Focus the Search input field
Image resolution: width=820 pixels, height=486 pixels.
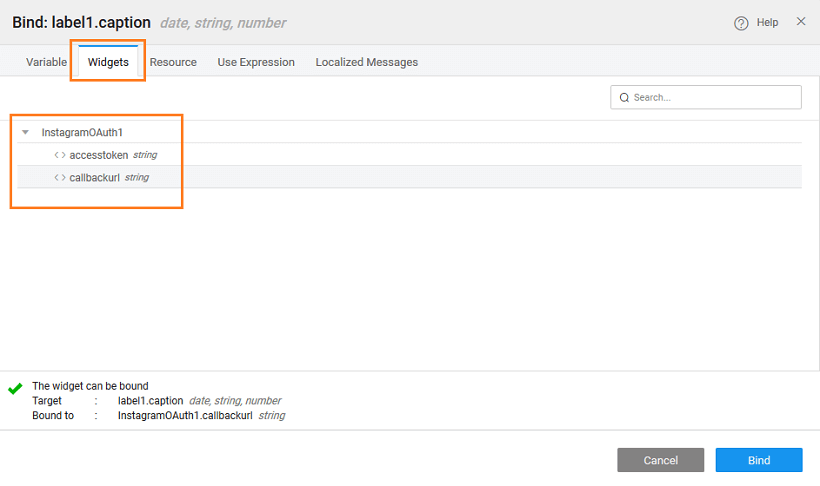714,97
